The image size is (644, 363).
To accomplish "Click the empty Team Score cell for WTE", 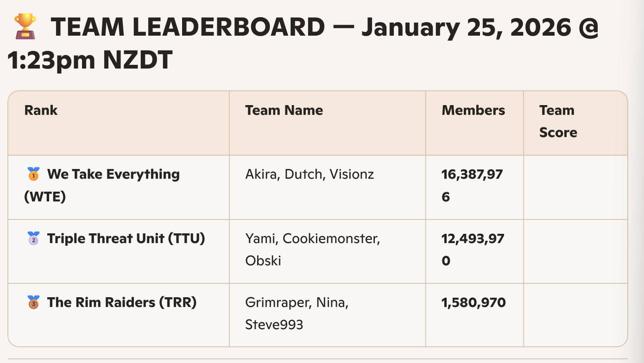I will point(575,187).
